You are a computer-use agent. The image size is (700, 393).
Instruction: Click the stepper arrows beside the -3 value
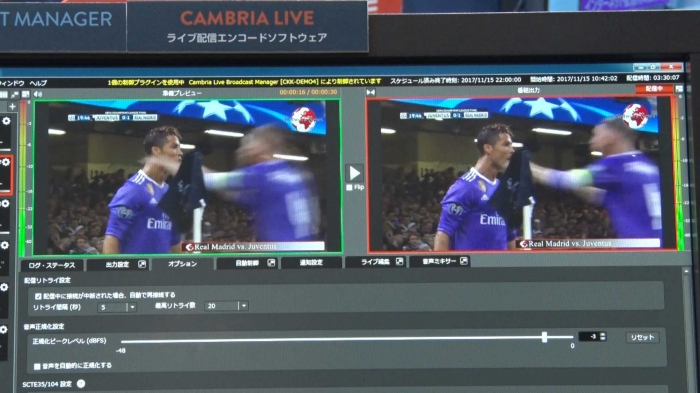coord(603,336)
